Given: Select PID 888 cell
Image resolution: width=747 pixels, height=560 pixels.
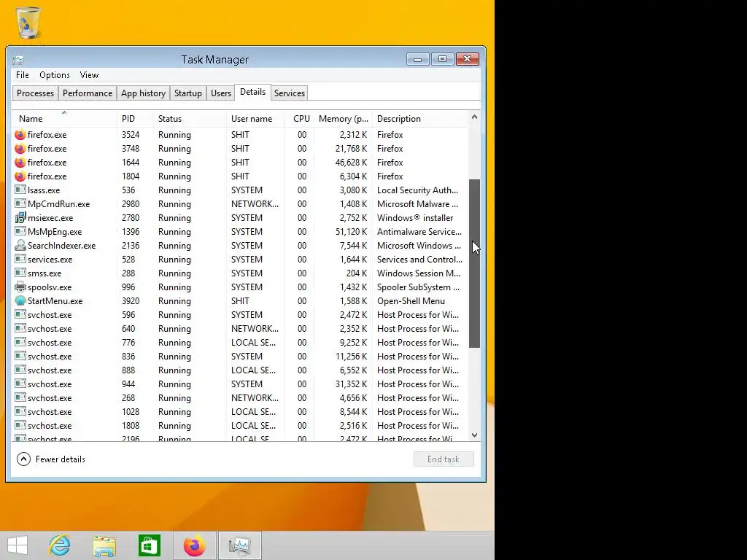Looking at the screenshot, I should 128,370.
